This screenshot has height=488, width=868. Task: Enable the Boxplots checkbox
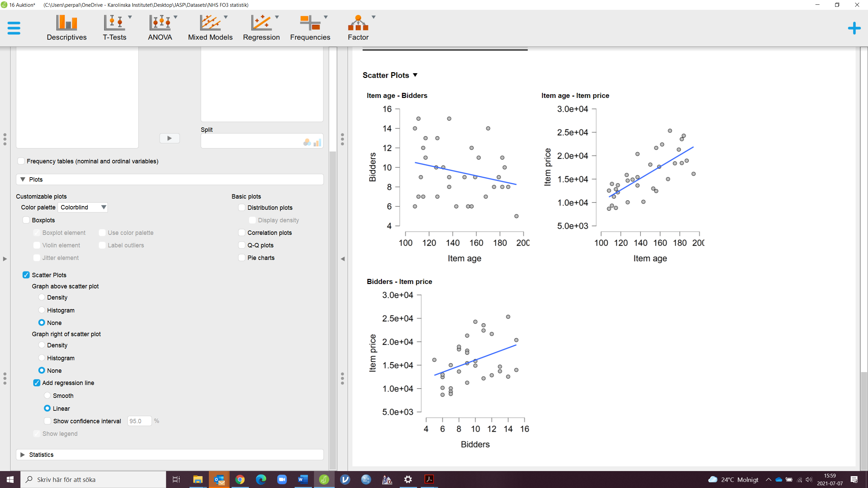[26, 220]
